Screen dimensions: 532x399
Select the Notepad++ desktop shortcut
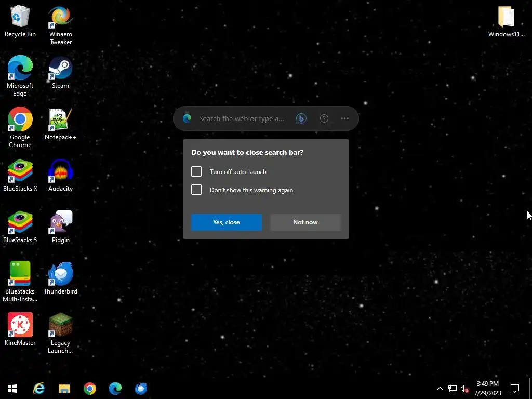pyautogui.click(x=60, y=124)
